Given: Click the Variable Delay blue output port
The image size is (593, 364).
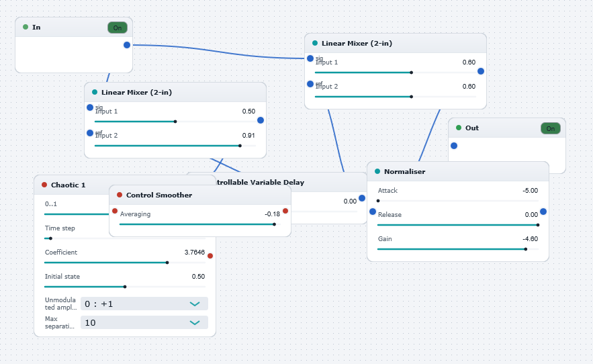Looking at the screenshot, I should click(362, 198).
